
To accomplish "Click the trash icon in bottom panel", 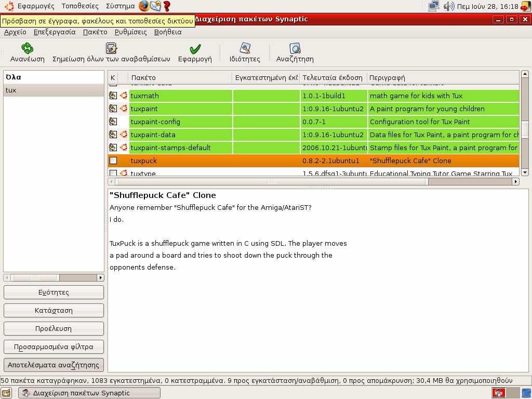I will [x=526, y=393].
